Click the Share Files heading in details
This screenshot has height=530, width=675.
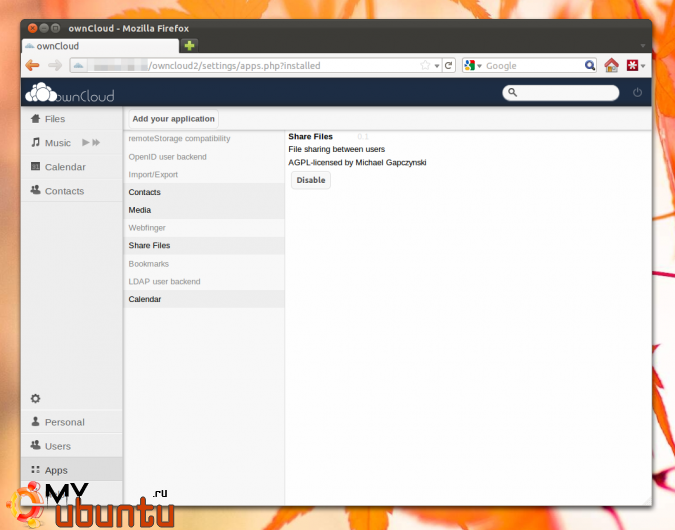pyautogui.click(x=310, y=136)
